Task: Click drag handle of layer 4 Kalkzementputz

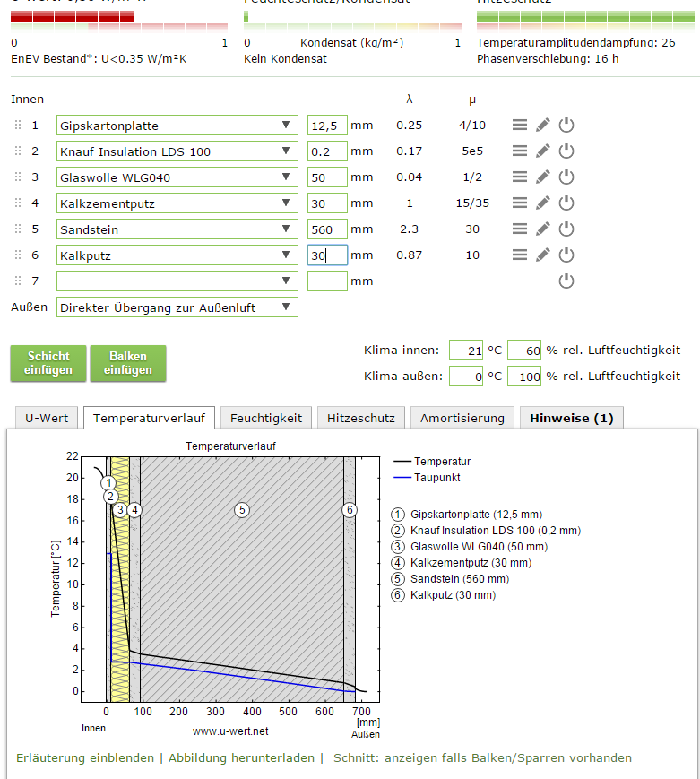Action: (17, 203)
